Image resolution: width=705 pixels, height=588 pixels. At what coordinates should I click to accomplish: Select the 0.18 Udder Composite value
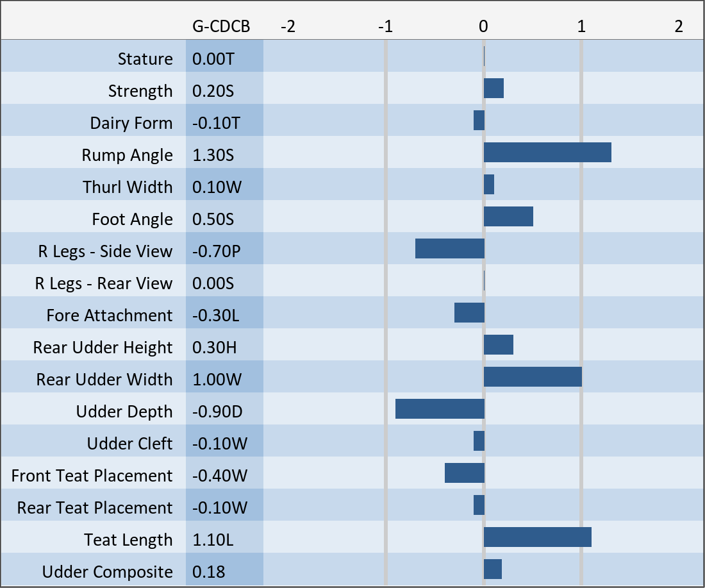pos(209,572)
